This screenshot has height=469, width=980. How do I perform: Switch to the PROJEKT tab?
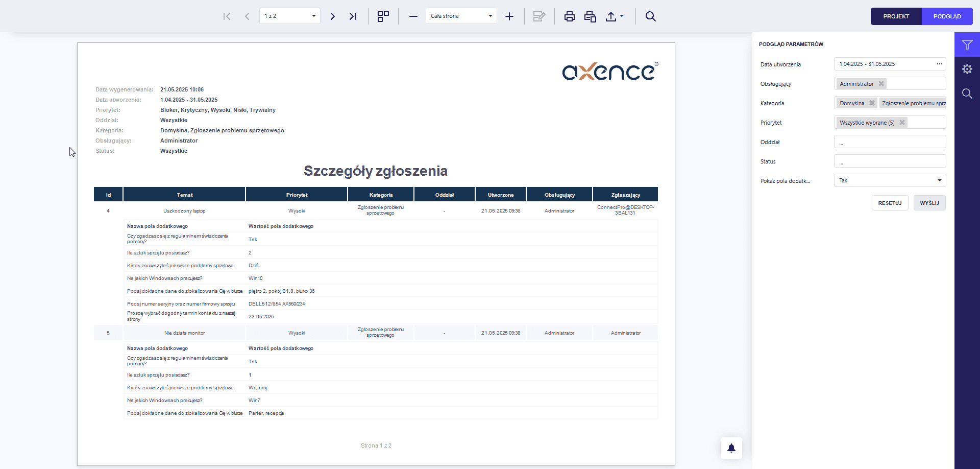[896, 16]
